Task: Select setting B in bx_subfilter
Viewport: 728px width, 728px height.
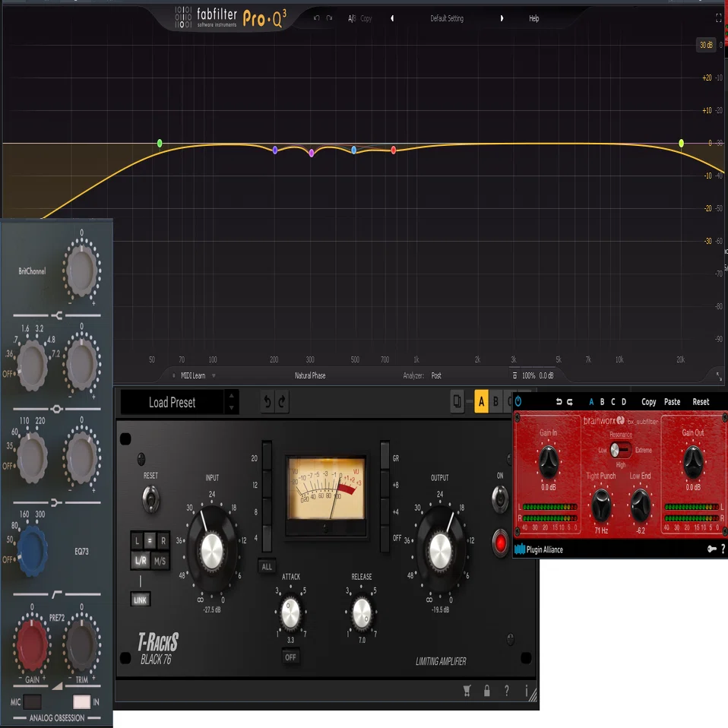Action: point(602,401)
